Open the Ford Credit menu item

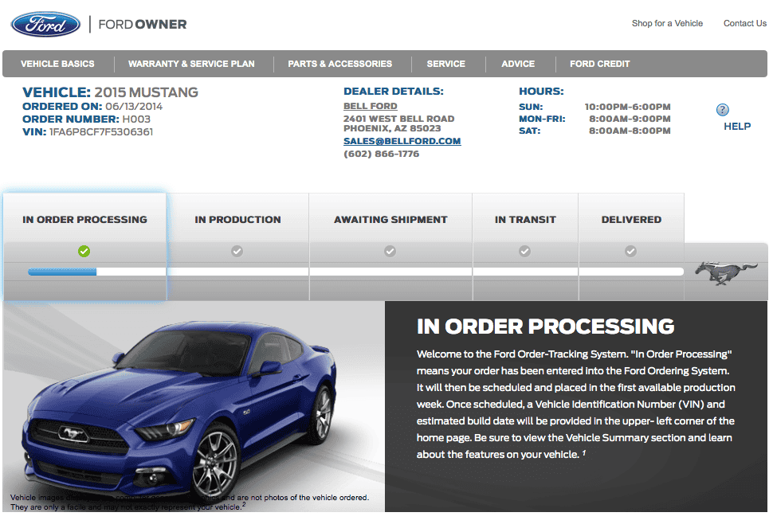[x=600, y=64]
